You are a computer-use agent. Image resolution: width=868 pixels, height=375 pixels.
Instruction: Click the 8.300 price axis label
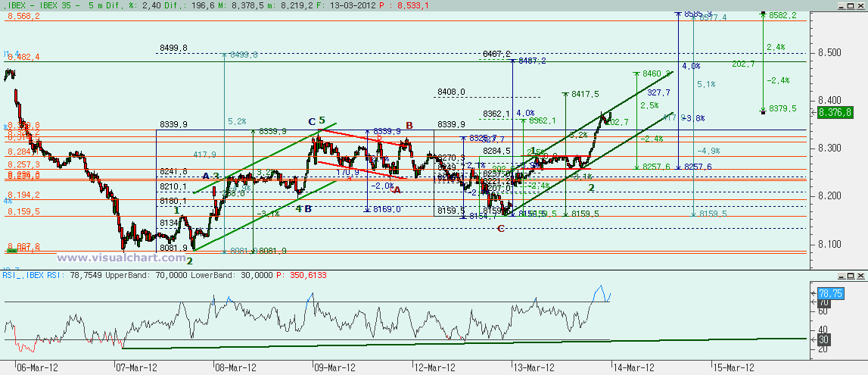click(829, 148)
